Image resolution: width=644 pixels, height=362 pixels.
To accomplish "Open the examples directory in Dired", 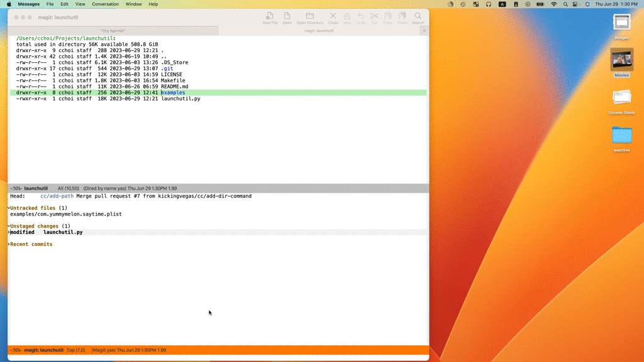I will pyautogui.click(x=173, y=93).
